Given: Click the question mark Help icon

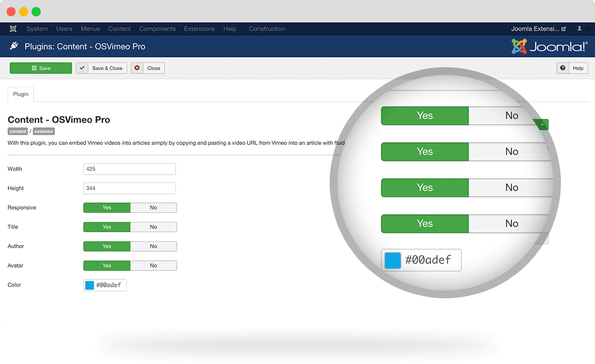Looking at the screenshot, I should 563,68.
